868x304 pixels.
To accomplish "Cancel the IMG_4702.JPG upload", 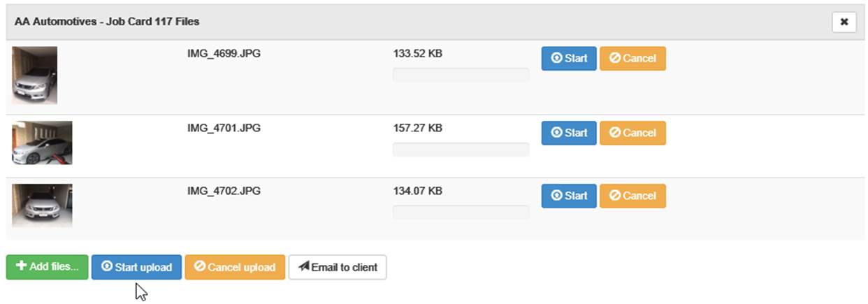I will point(632,196).
